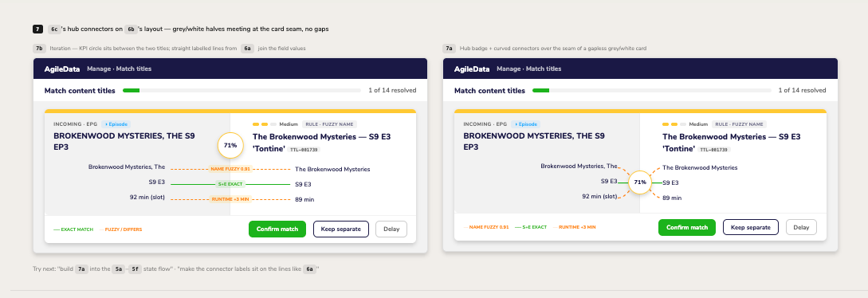868x298 pixels.
Task: Click '1 of 14 resolved' in mockup 7b
Action: point(392,90)
